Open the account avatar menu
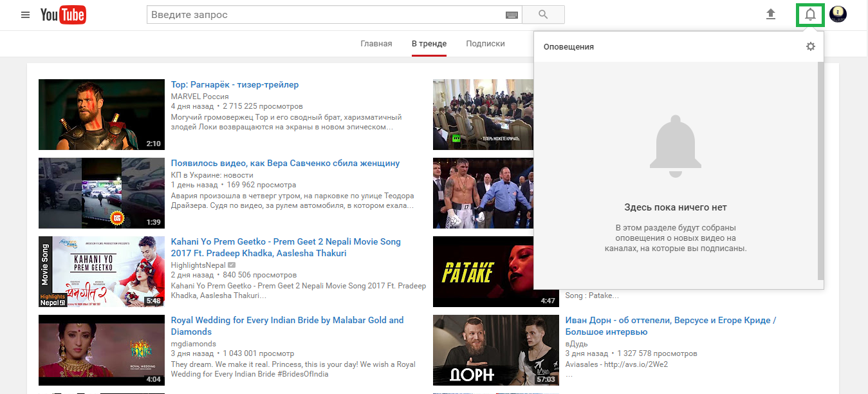 838,14
